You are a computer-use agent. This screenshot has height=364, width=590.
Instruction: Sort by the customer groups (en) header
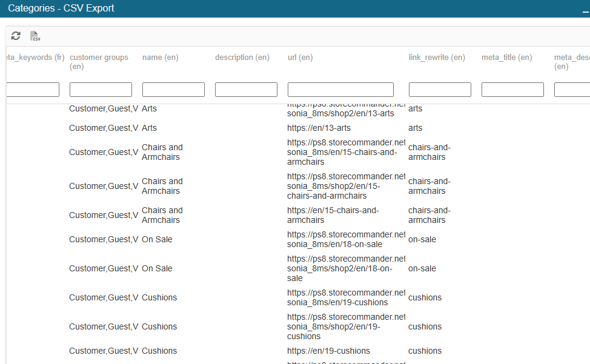pos(99,62)
